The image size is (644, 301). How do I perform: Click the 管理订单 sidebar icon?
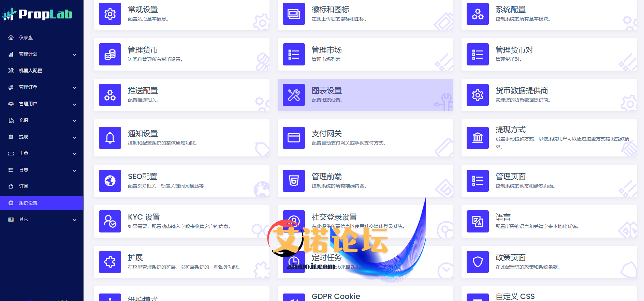11,87
